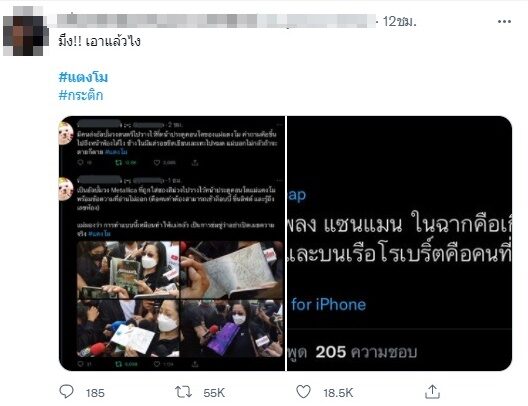The width and height of the screenshot is (528, 406).
Task: Click the open notebook photo in the collage
Action: [231, 270]
